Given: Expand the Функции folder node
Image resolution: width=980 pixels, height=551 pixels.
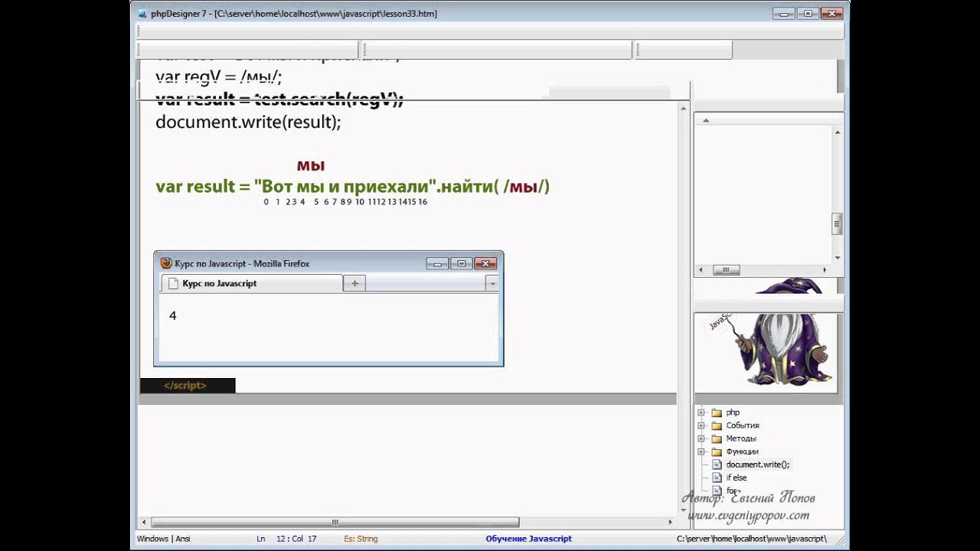Looking at the screenshot, I should pyautogui.click(x=701, y=452).
